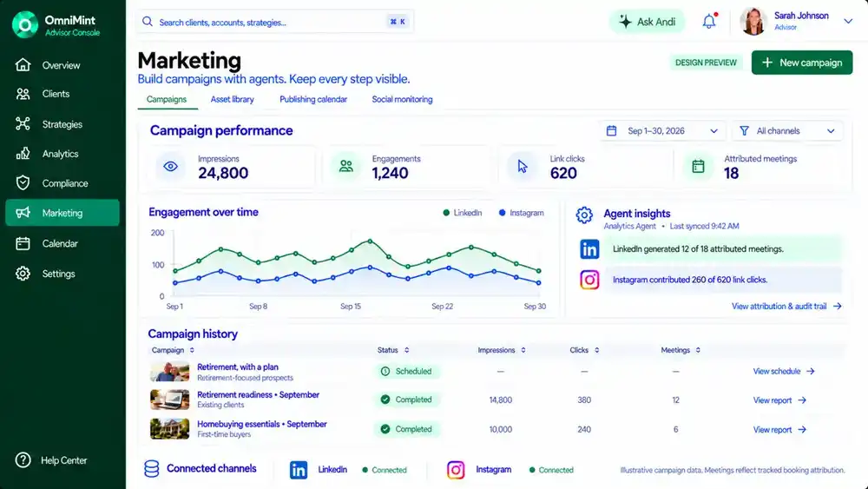This screenshot has height=489, width=868.
Task: Expand the Sarah Johnson account menu chevron
Action: (x=848, y=22)
